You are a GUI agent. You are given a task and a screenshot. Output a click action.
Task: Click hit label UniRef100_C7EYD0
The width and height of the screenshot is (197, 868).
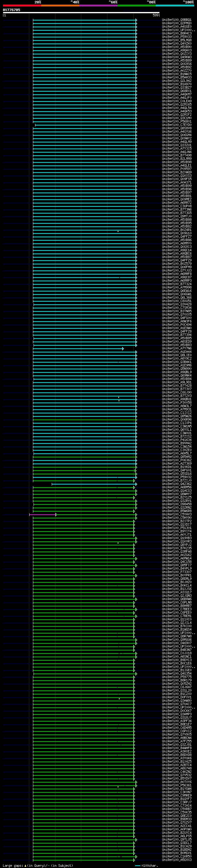177,125
